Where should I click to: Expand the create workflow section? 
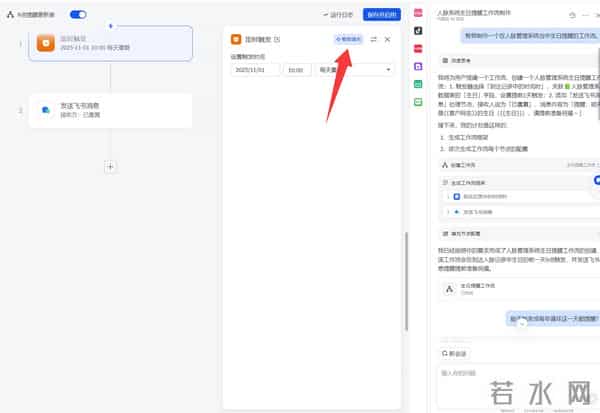tap(519, 165)
